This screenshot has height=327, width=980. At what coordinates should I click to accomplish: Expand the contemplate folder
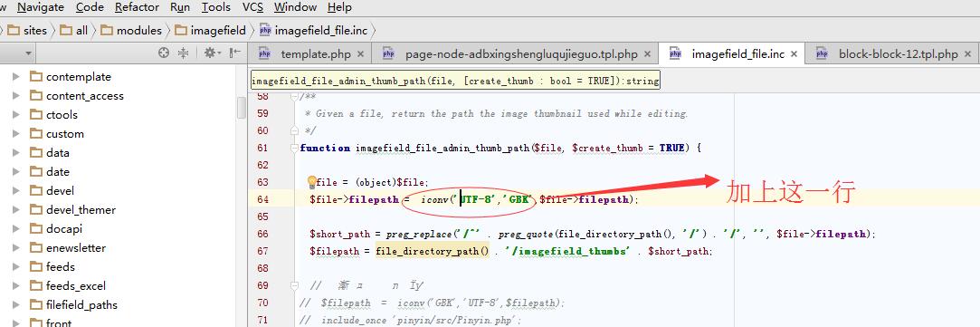click(16, 77)
